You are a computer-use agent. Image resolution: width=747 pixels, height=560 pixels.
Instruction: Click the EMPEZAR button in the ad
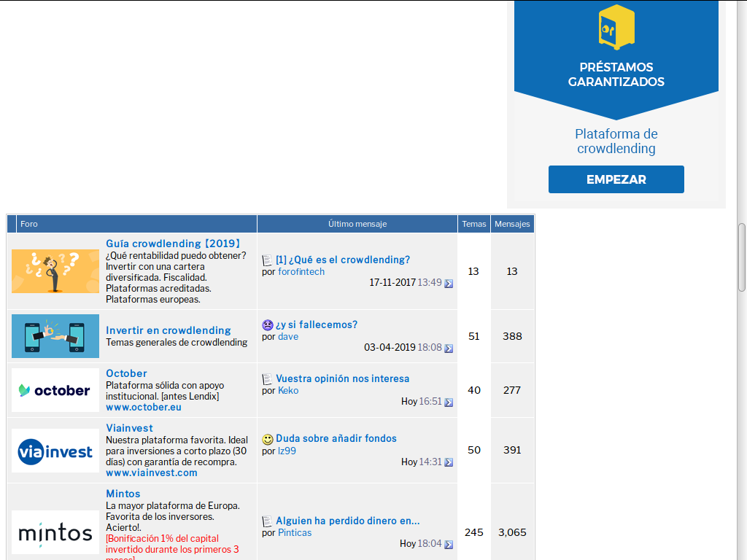616,179
